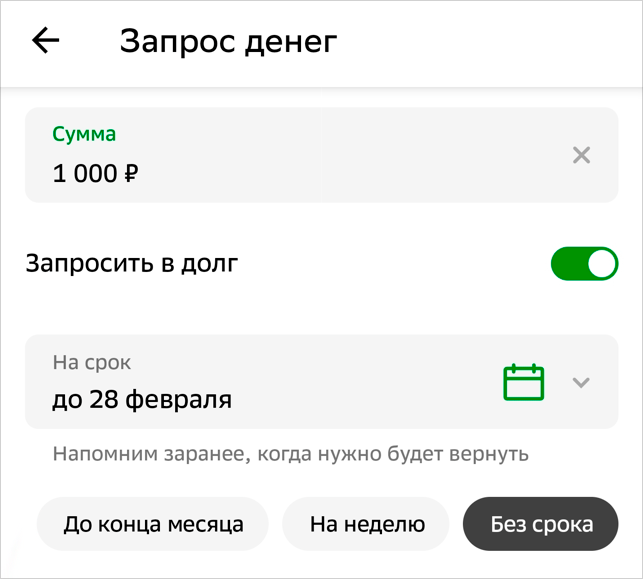Tap the word долг beside the switch
Image resolution: width=643 pixels, height=579 pixels.
(x=209, y=264)
